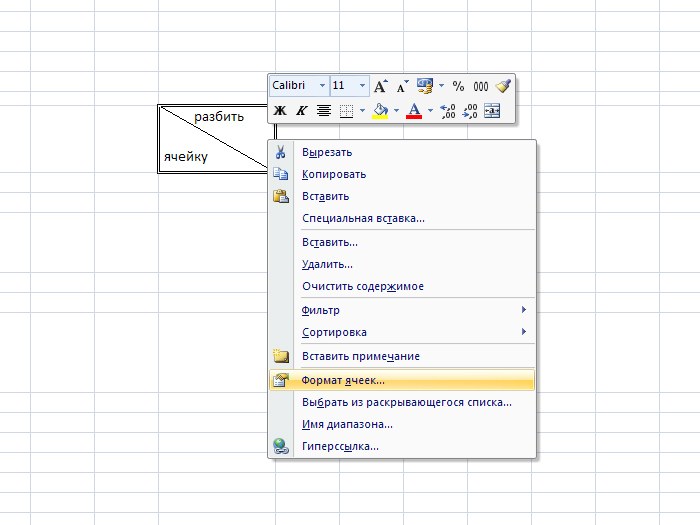Choose Копировать from context menu

tap(402, 174)
